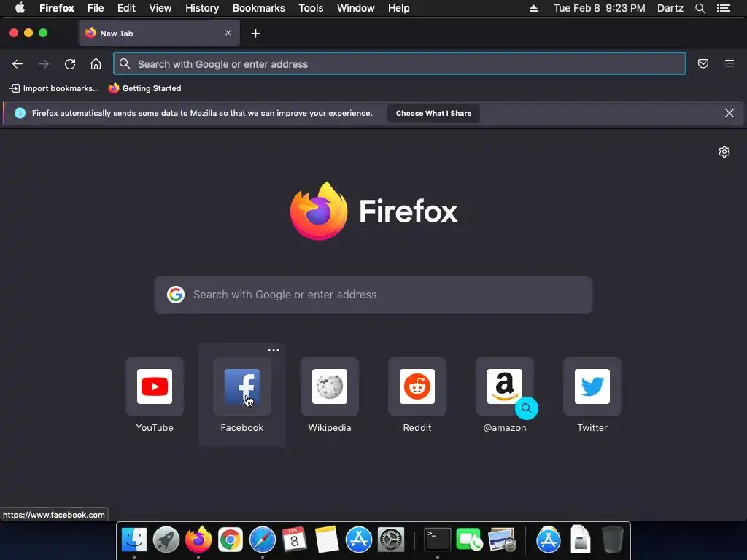Open System Preferences from the Dock

[x=391, y=540]
